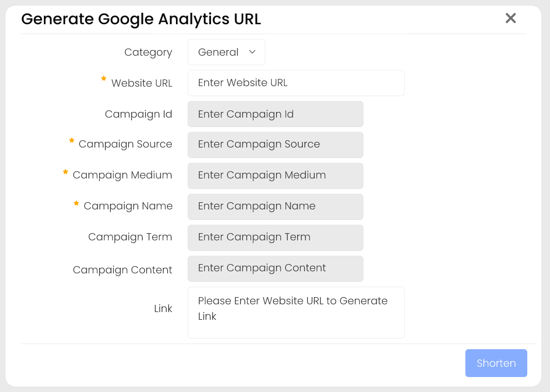Click the Website URL label

tap(141, 84)
